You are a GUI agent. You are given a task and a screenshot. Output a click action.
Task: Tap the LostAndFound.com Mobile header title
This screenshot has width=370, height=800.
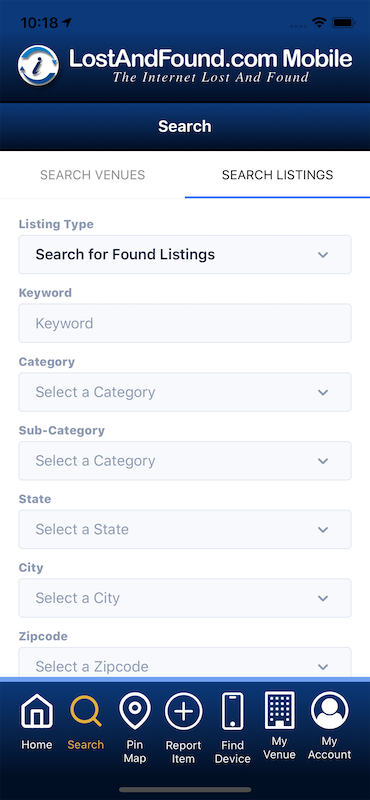[210, 59]
